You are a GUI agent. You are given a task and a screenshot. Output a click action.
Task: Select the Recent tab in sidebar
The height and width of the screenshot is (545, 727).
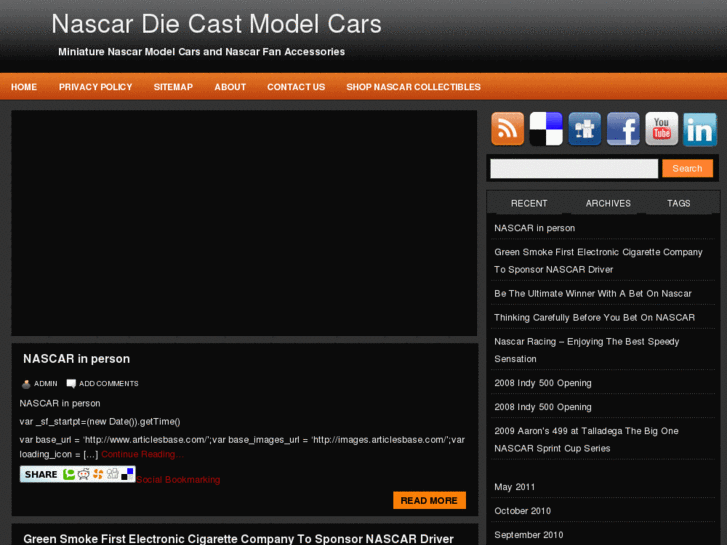529,203
